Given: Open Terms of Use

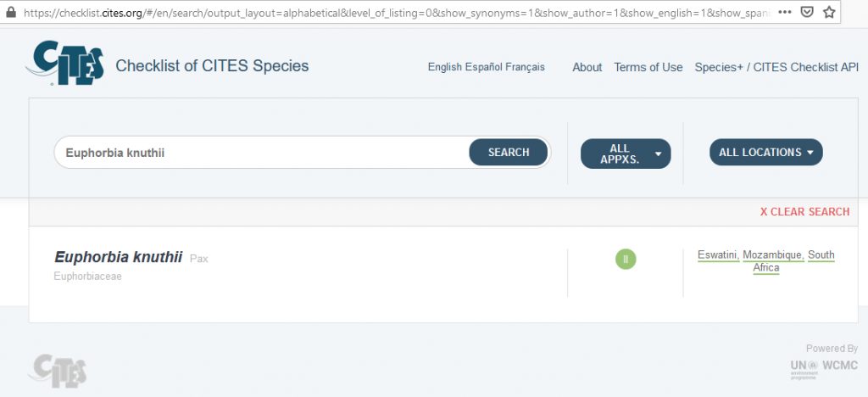Looking at the screenshot, I should point(648,68).
